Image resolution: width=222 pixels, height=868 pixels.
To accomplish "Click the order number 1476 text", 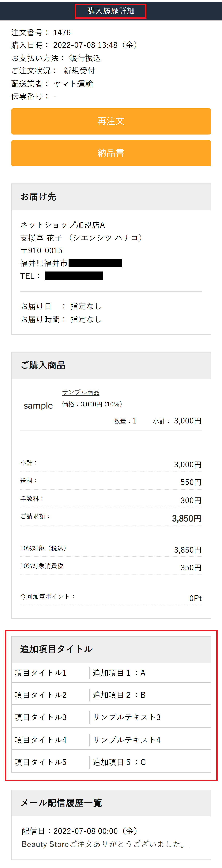I will pos(62,33).
